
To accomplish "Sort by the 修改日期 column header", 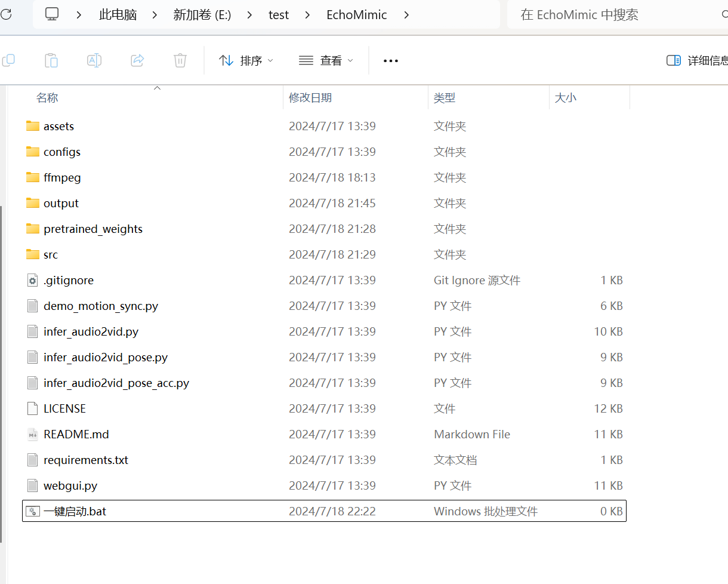I will coord(310,97).
